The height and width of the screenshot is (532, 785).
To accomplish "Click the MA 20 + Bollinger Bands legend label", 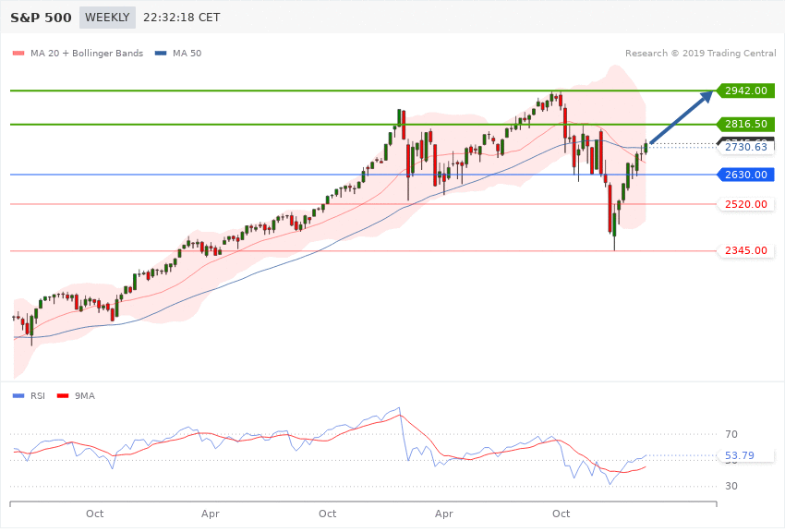I will (87, 53).
